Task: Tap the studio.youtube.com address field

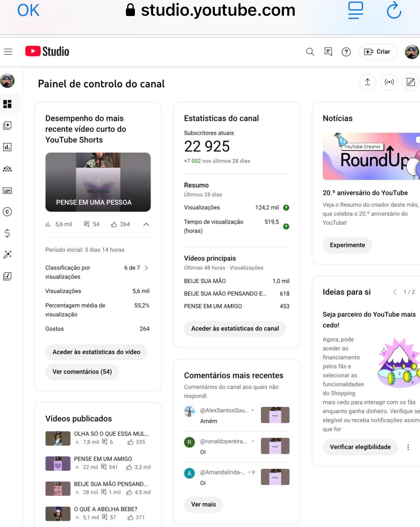Action: [x=211, y=10]
